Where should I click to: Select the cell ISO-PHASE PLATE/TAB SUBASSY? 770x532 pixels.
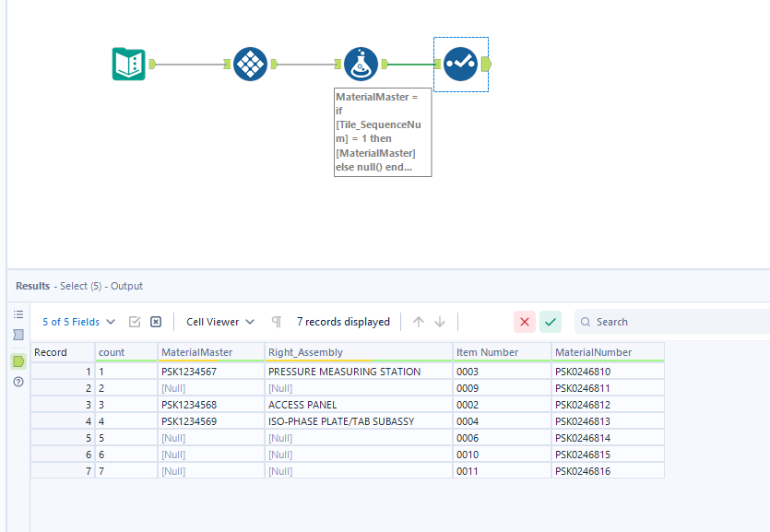[359, 421]
